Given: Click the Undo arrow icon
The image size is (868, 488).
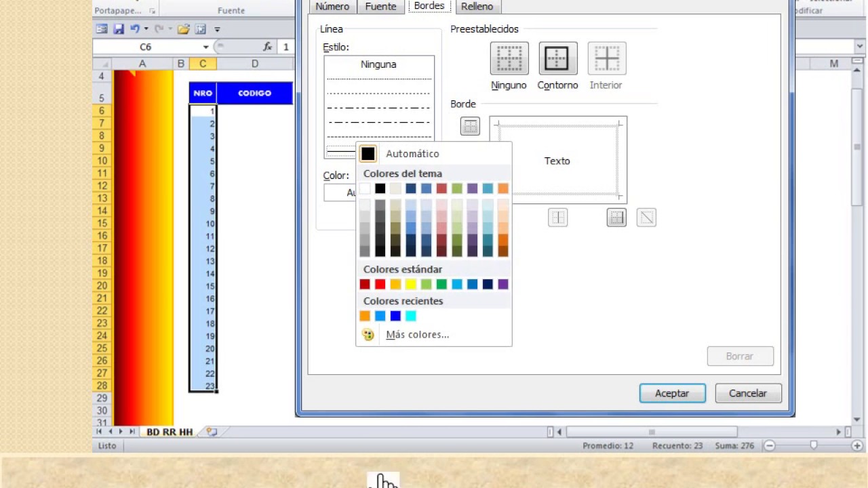Looking at the screenshot, I should click(134, 29).
